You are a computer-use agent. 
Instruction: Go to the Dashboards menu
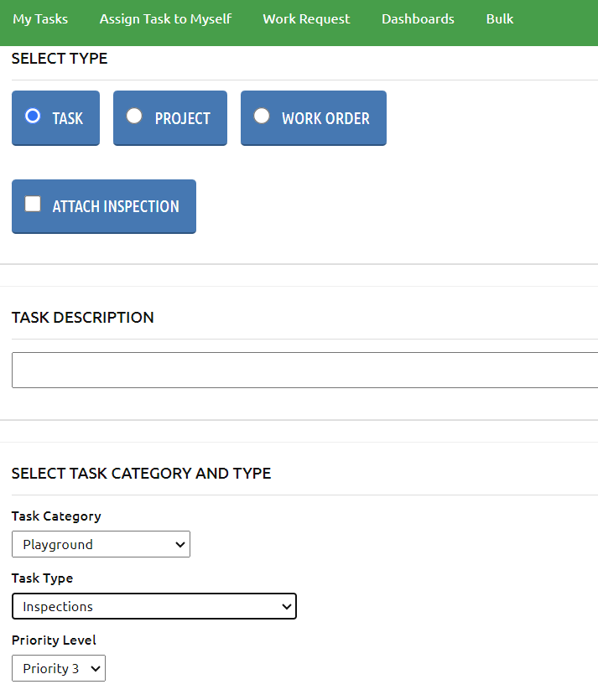418,18
